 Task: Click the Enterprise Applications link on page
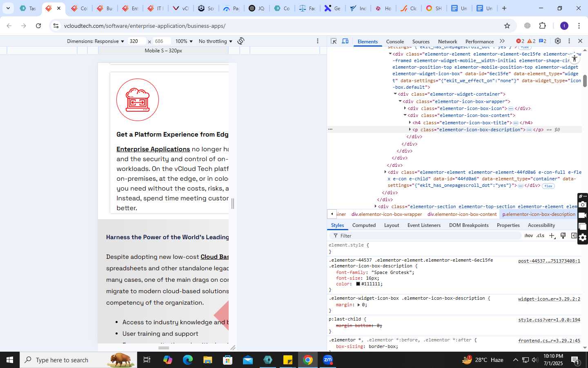coord(153,149)
